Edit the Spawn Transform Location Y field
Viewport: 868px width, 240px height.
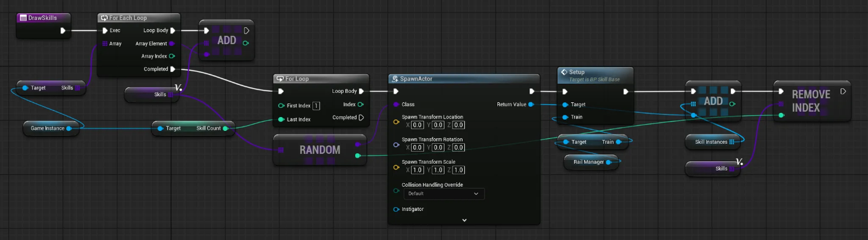(438, 125)
